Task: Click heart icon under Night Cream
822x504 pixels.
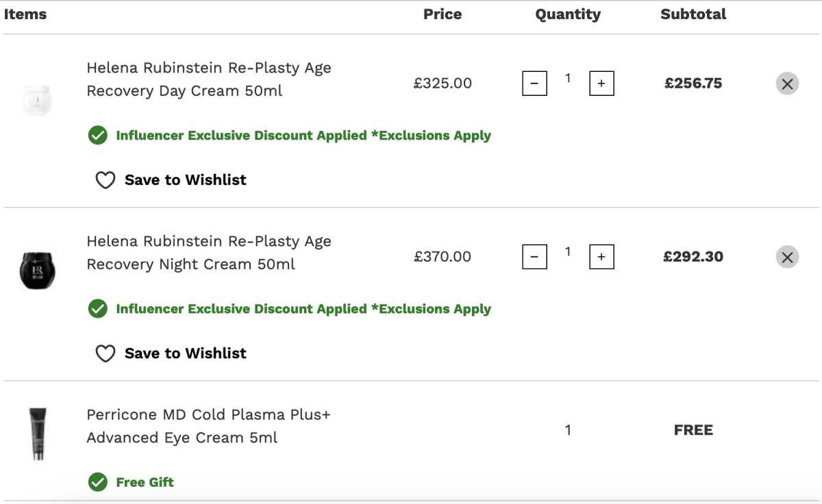Action: pos(105,353)
